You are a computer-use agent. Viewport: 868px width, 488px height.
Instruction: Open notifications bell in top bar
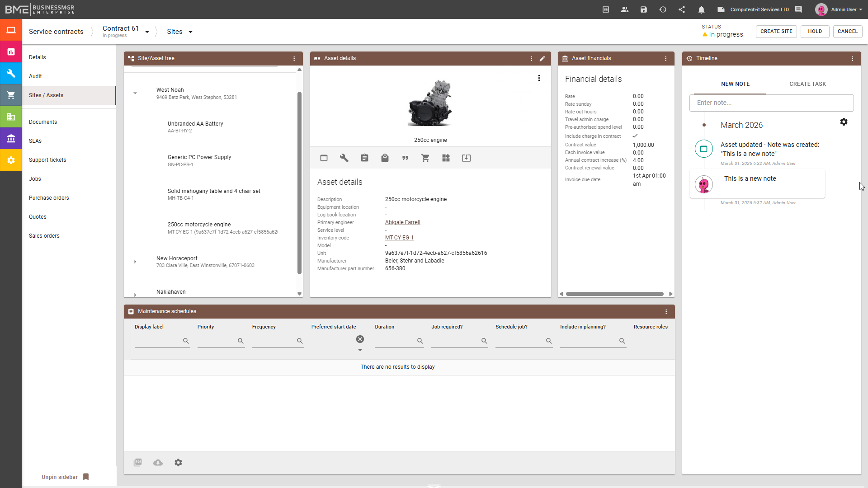(x=701, y=9)
